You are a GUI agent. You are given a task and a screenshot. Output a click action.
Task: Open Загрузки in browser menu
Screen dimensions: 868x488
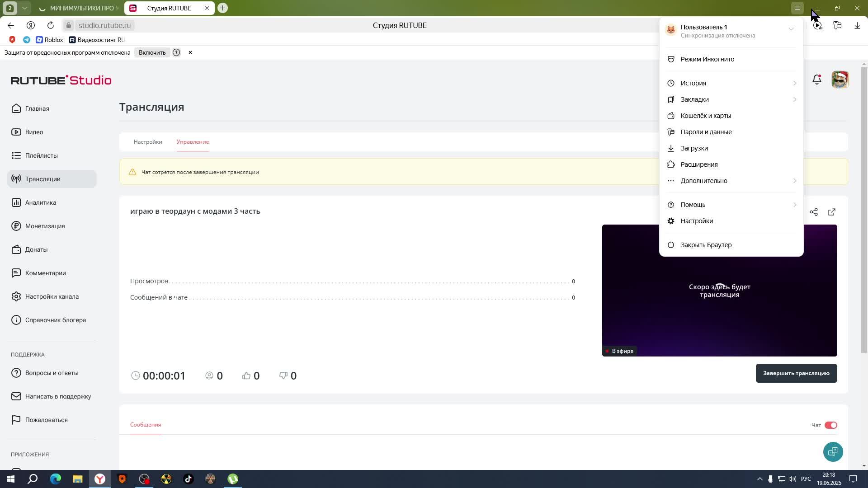(x=731, y=148)
